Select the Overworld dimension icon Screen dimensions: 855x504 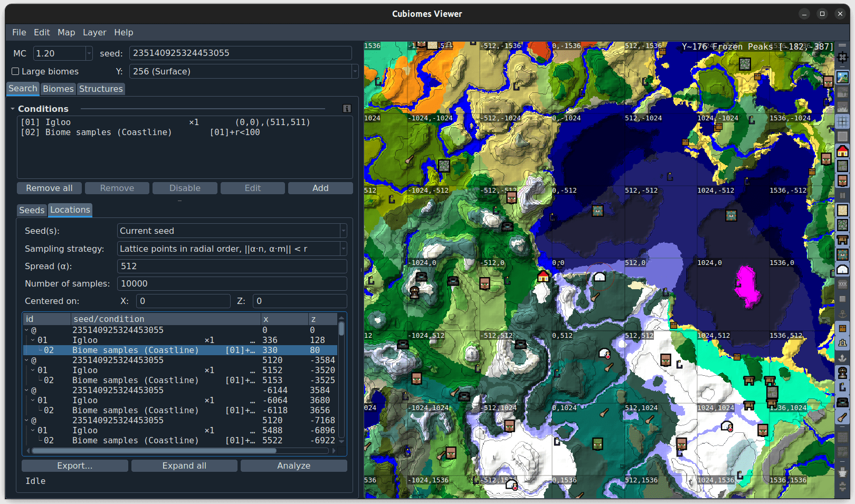click(842, 77)
